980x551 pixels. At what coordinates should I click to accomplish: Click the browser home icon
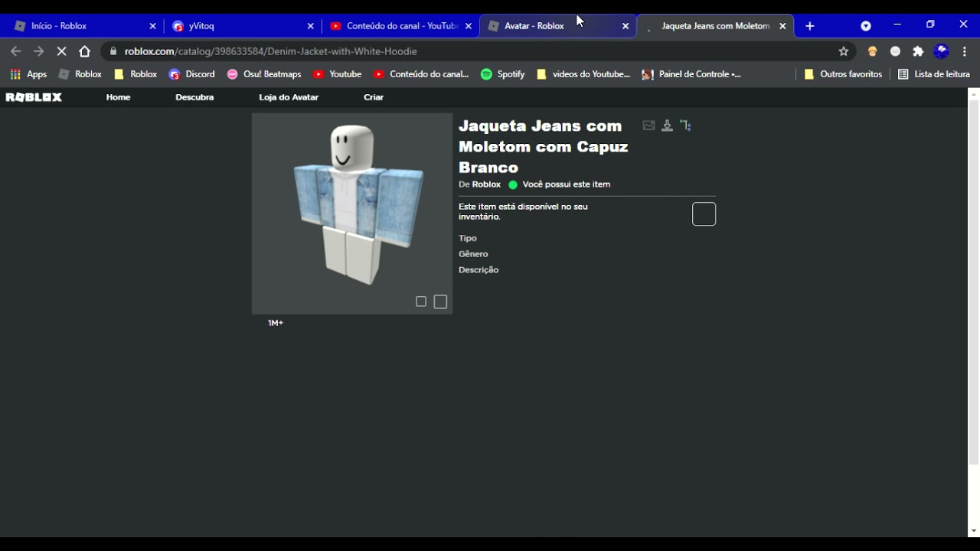point(85,51)
